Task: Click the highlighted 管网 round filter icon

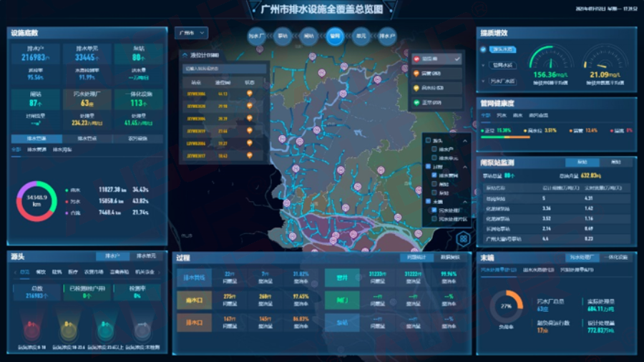Action: tap(335, 35)
